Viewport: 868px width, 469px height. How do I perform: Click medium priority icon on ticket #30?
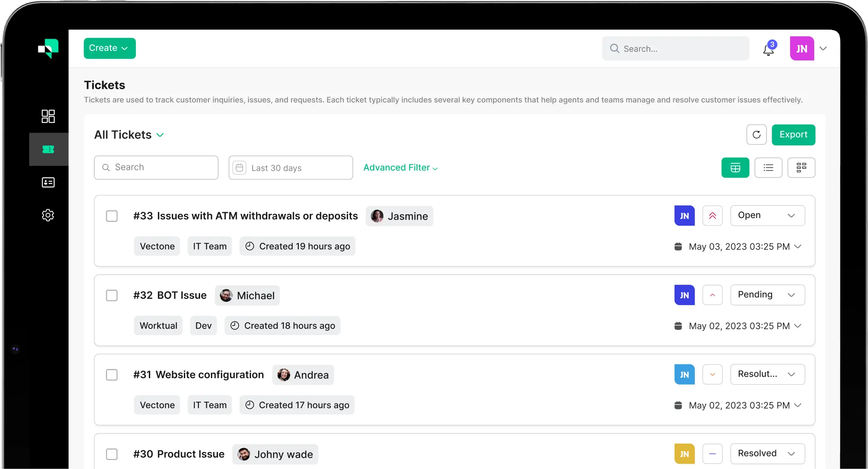pos(712,454)
